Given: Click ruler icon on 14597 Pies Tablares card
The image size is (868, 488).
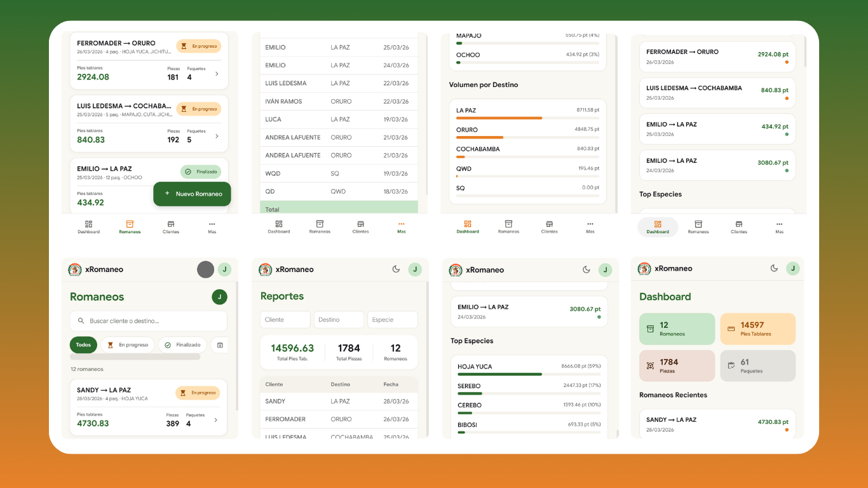Looking at the screenshot, I should 731,329.
